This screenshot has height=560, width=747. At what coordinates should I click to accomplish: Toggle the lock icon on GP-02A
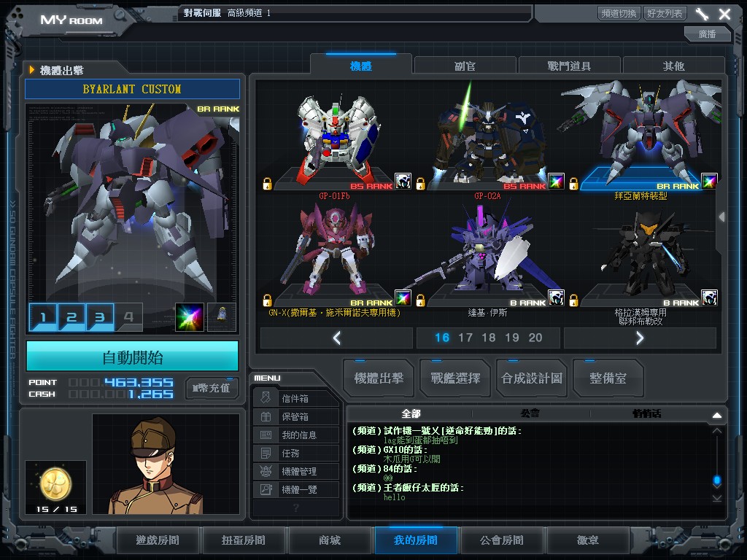click(420, 183)
